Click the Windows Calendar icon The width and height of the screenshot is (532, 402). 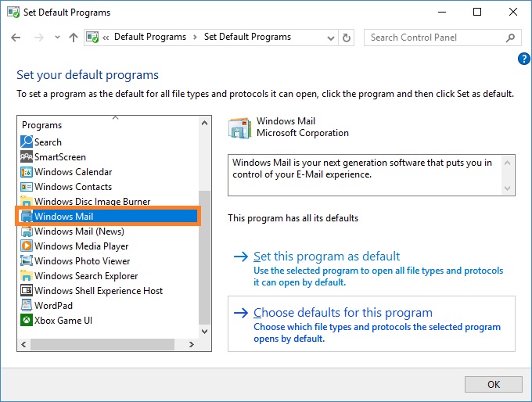(27, 171)
